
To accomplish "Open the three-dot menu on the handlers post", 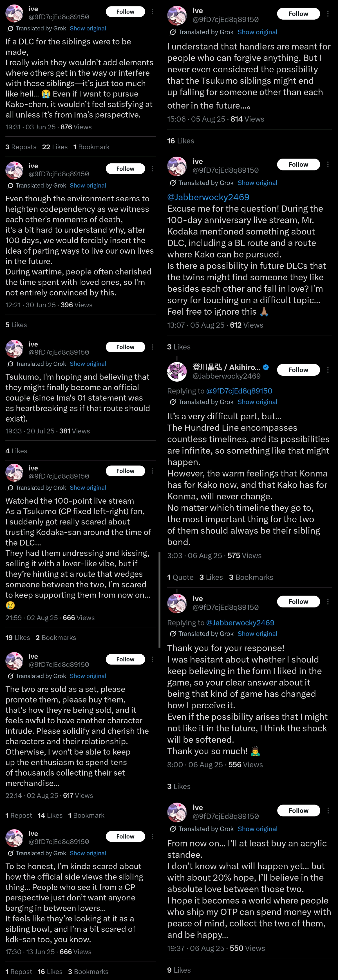I will (328, 14).
